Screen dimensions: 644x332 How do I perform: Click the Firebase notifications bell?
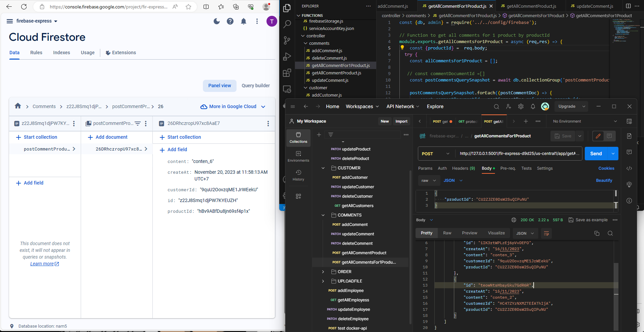[244, 21]
